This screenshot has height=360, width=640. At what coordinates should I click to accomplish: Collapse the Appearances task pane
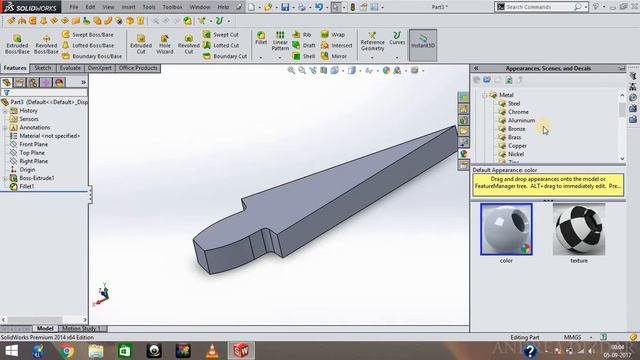(476, 69)
